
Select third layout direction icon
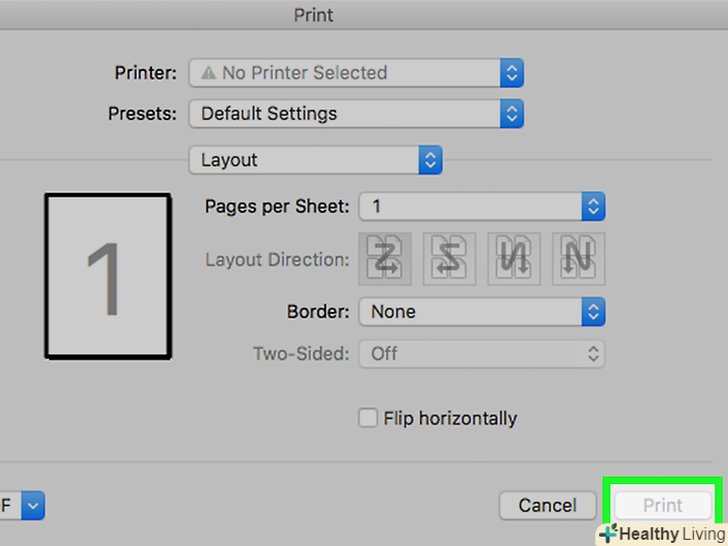[514, 259]
